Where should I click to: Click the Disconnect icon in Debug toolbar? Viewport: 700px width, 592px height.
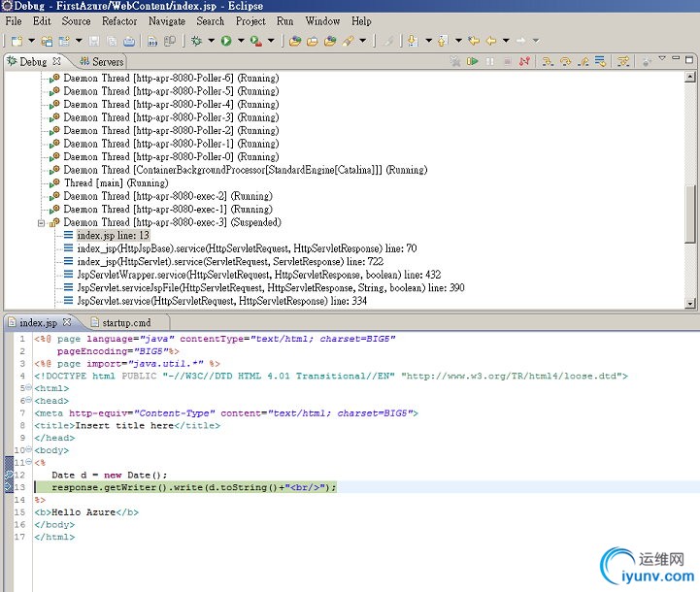pyautogui.click(x=522, y=62)
